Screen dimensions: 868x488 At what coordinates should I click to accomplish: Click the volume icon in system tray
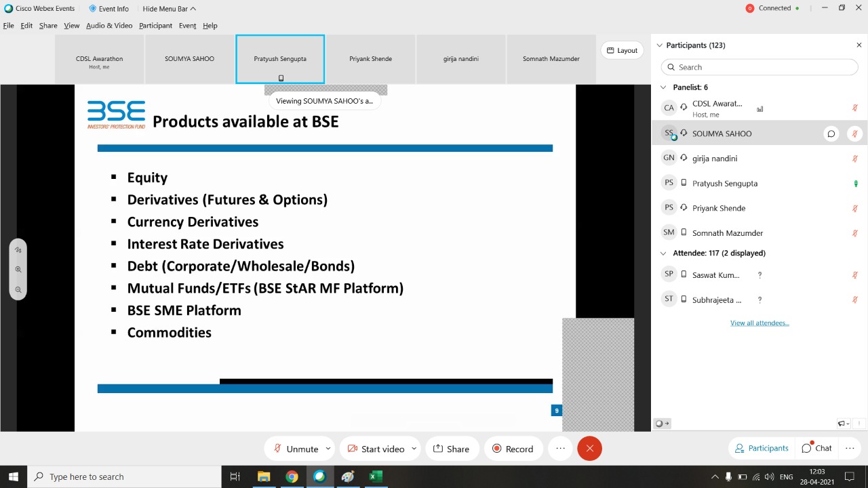770,476
